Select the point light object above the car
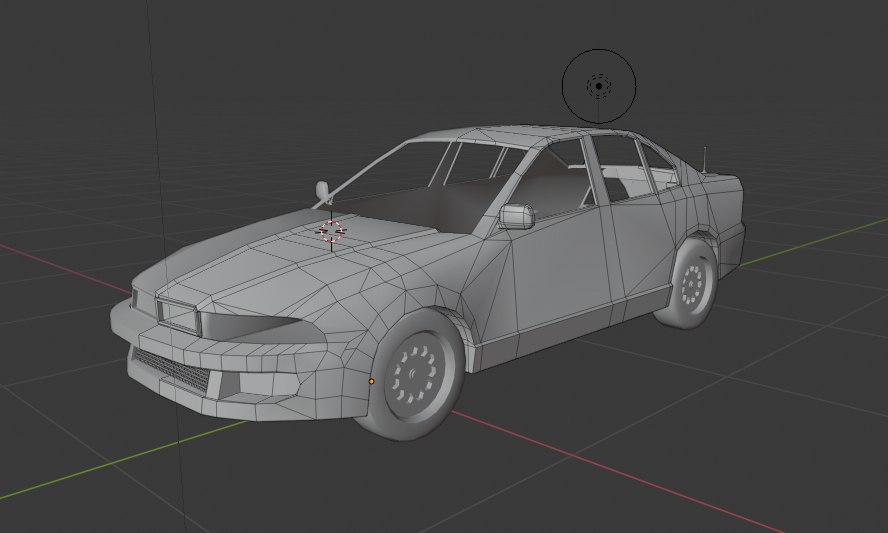Viewport: 888px width, 533px height. click(599, 86)
